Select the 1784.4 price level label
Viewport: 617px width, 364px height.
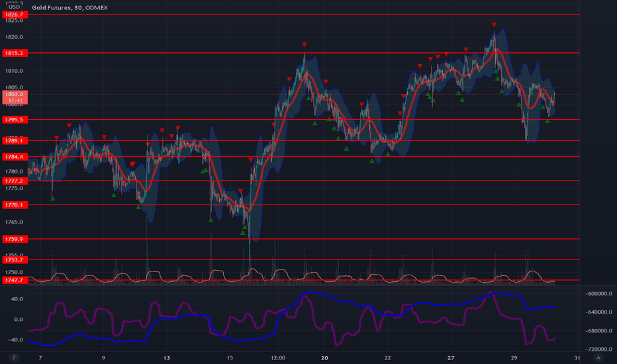point(15,157)
